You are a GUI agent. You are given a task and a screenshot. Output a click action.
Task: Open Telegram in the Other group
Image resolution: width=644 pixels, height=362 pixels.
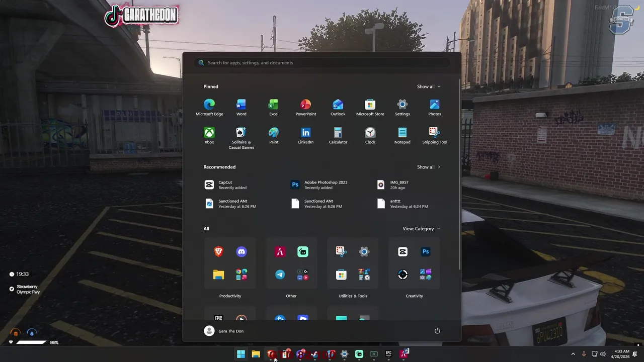280,275
